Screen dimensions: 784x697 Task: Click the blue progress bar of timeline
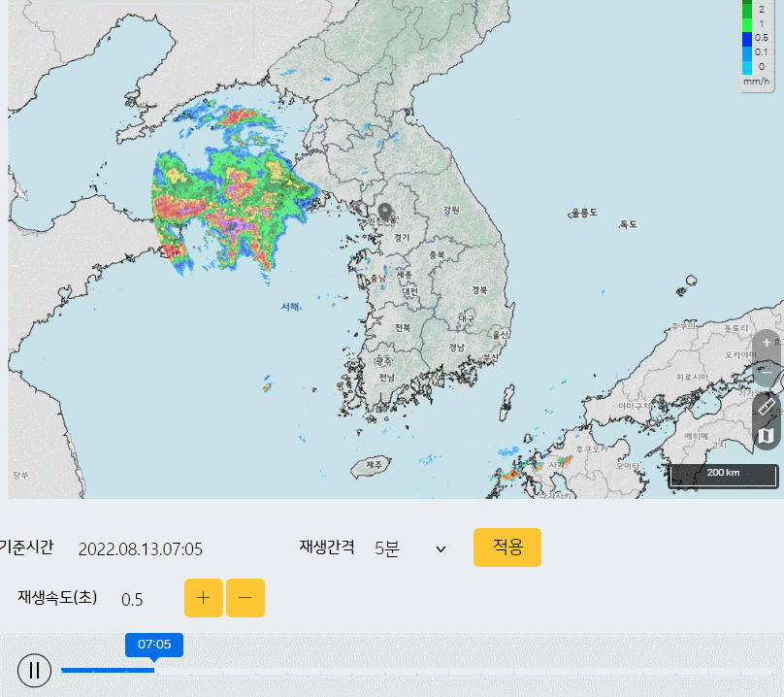pyautogui.click(x=108, y=670)
